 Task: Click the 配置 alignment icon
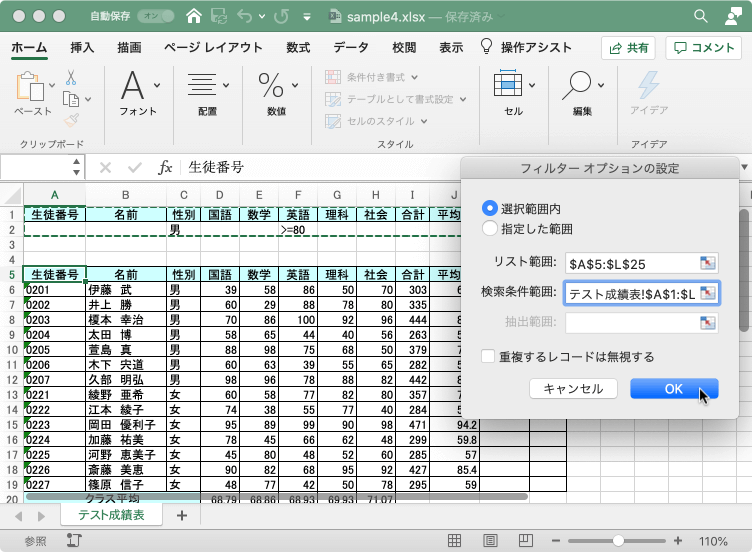[201, 85]
